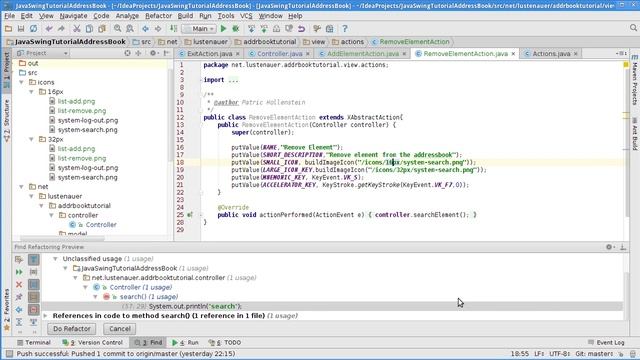Open the Project view selector dropdown
The width and height of the screenshot is (640, 360).
42,53
